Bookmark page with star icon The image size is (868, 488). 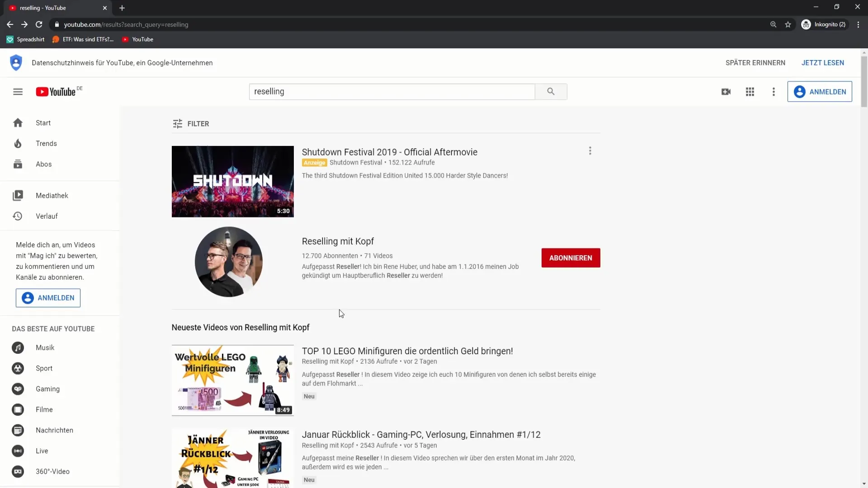pos(788,24)
